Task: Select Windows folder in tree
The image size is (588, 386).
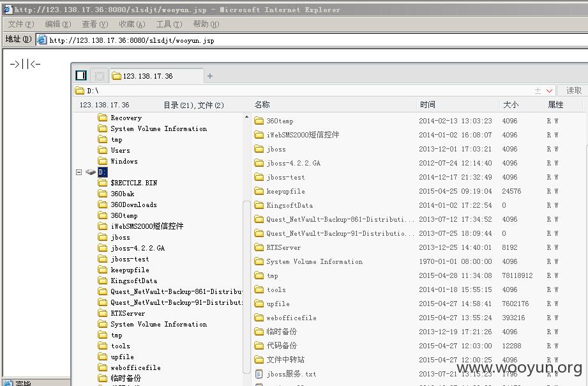Action: (124, 162)
